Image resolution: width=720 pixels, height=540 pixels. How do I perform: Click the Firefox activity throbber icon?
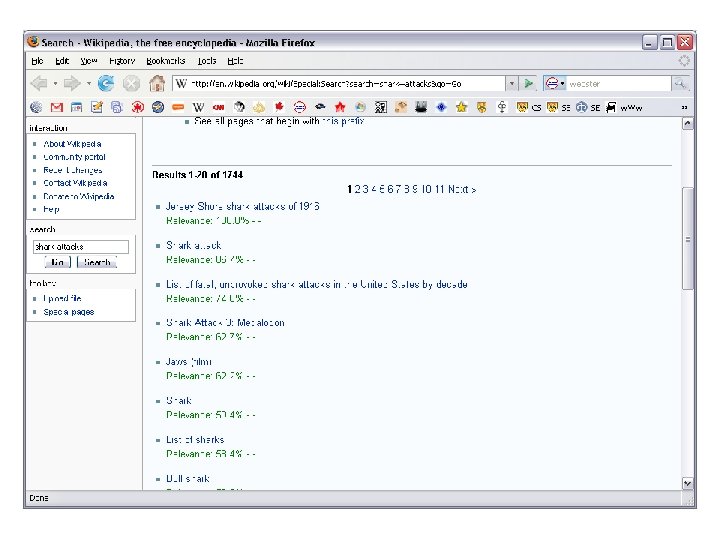coord(684,61)
